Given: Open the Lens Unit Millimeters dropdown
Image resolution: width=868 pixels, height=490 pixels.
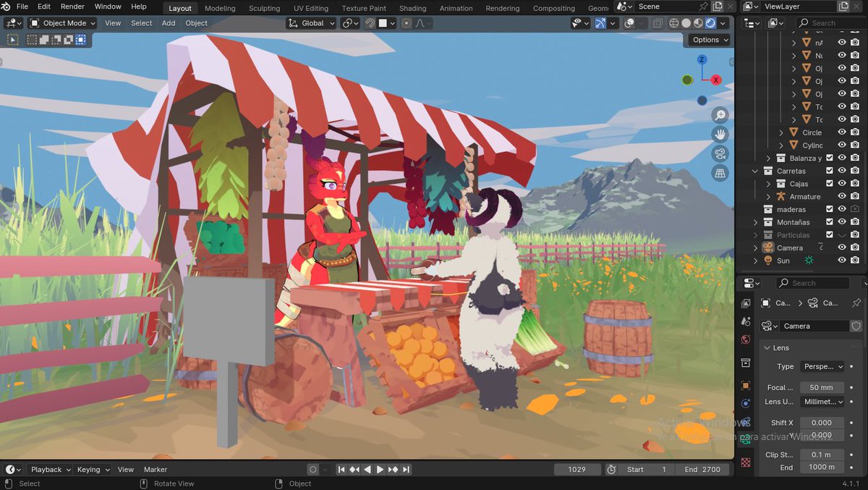Looking at the screenshot, I should tap(823, 401).
